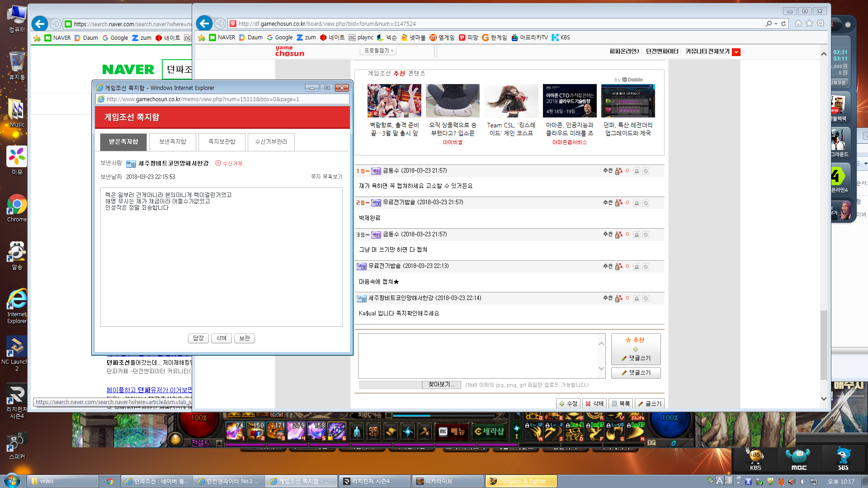Click the block icon on the last comment

(x=646, y=299)
